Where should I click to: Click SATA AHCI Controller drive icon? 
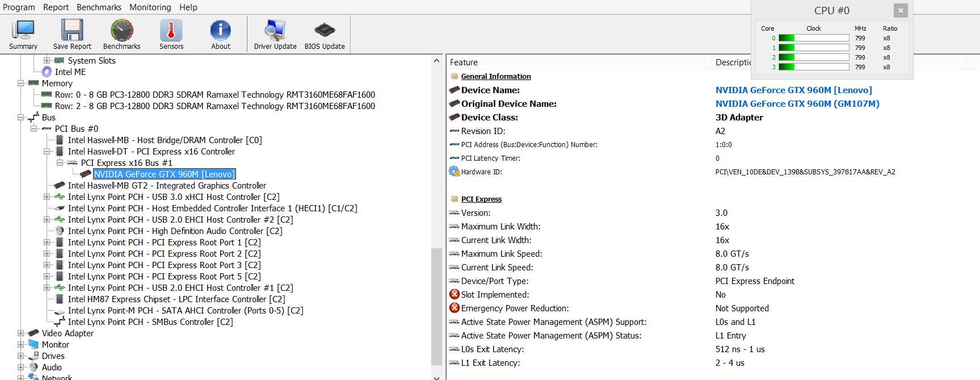60,311
